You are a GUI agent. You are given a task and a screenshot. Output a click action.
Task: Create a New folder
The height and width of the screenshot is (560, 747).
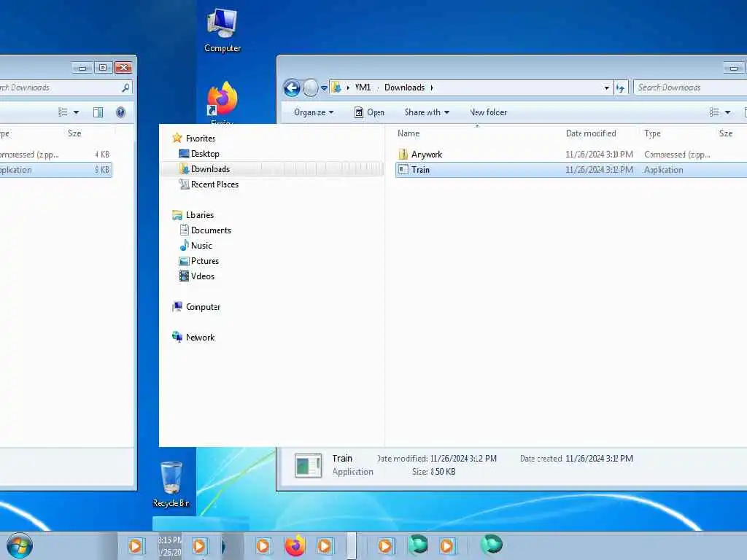tap(488, 112)
